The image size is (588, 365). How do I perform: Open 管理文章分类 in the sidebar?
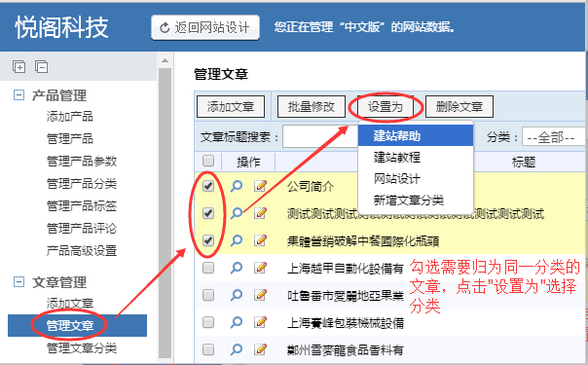[x=82, y=347]
